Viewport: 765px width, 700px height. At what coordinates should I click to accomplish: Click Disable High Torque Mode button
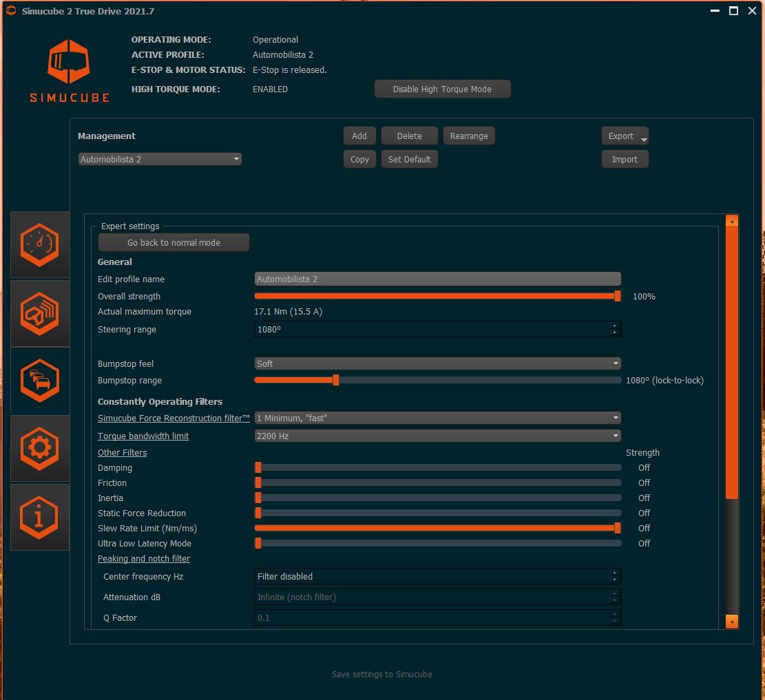tap(443, 89)
